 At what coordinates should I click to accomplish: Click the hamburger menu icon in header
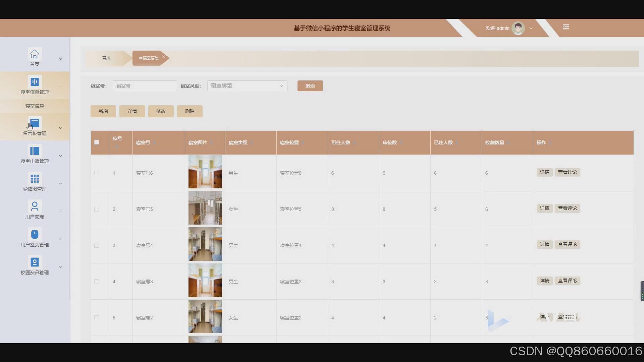click(566, 27)
